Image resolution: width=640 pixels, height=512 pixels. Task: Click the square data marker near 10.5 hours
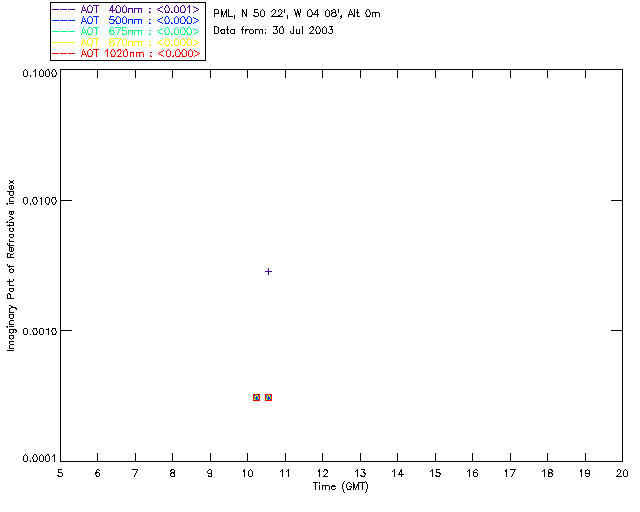click(268, 397)
